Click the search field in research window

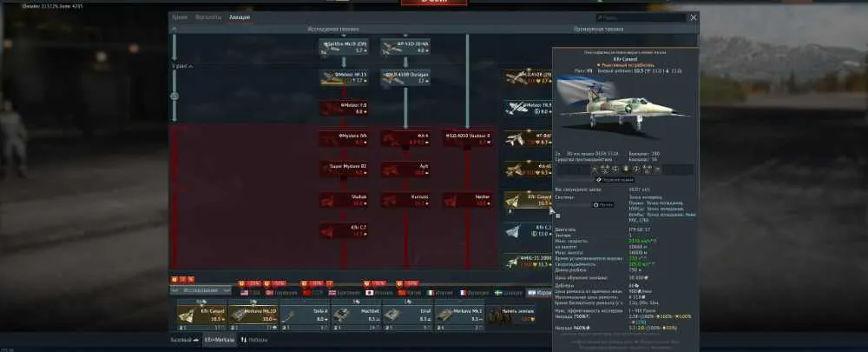click(x=641, y=17)
